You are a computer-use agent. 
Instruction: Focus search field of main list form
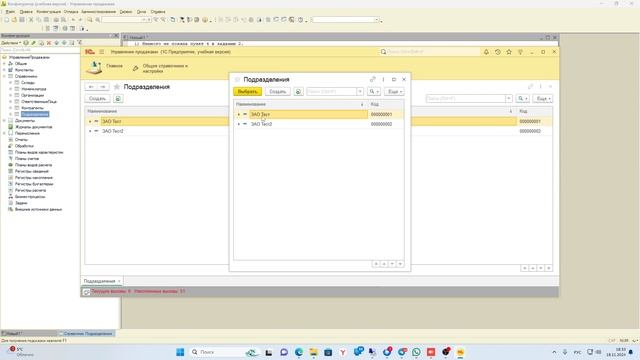[466, 98]
